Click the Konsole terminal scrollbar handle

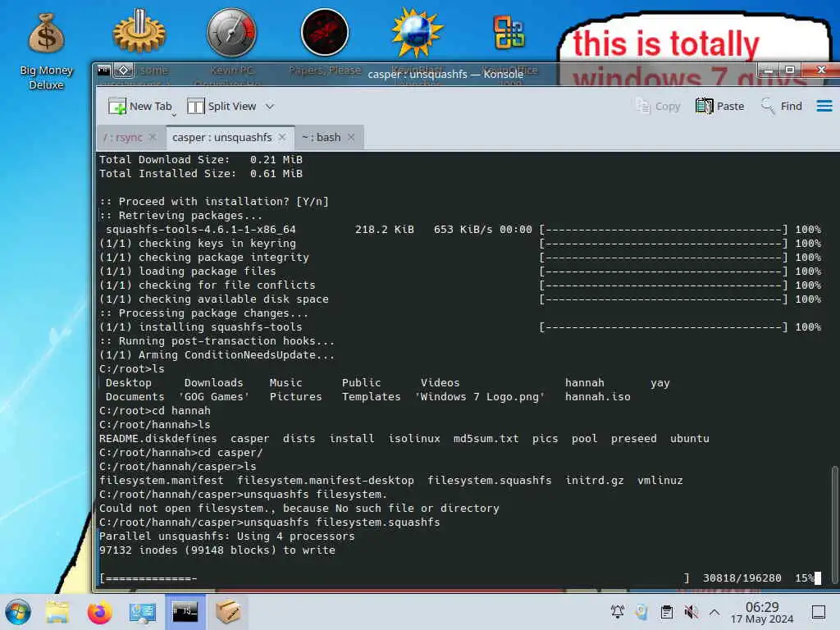pyautogui.click(x=834, y=525)
